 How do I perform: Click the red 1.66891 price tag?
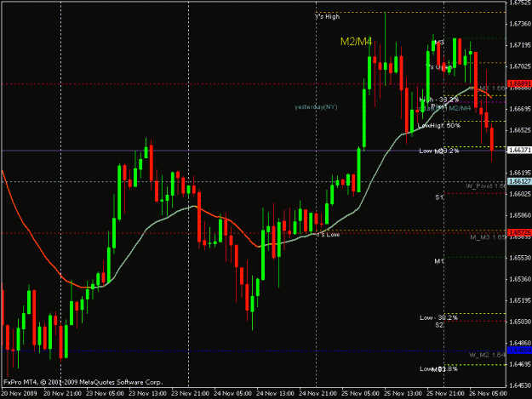[x=519, y=83]
